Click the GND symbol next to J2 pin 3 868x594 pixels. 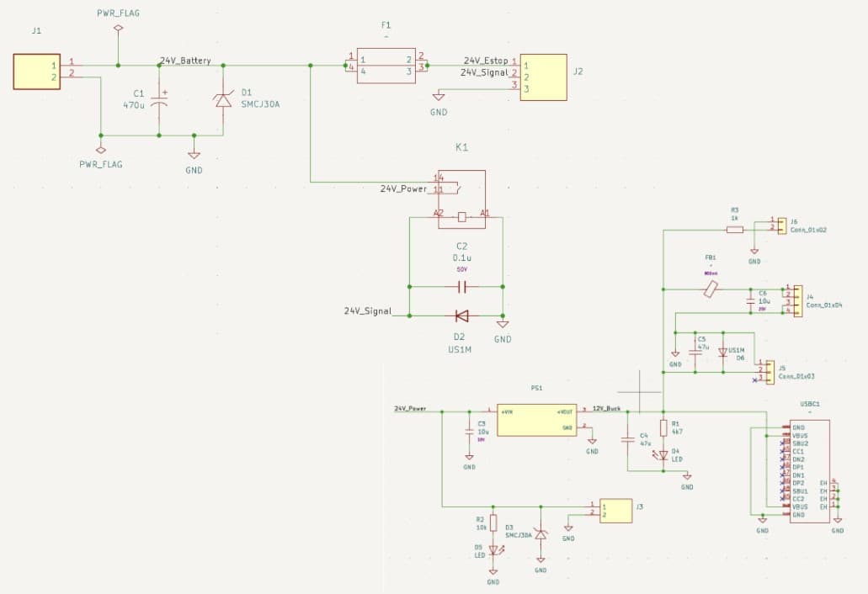tap(439, 97)
